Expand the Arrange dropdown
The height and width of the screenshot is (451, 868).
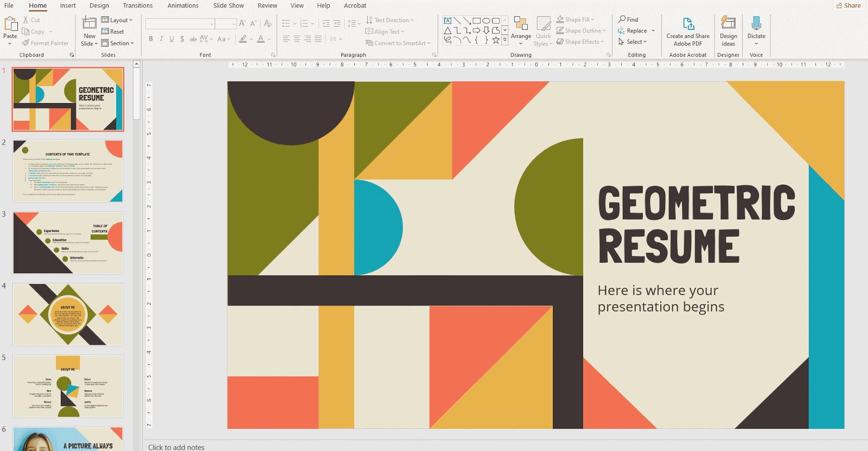[x=521, y=36]
